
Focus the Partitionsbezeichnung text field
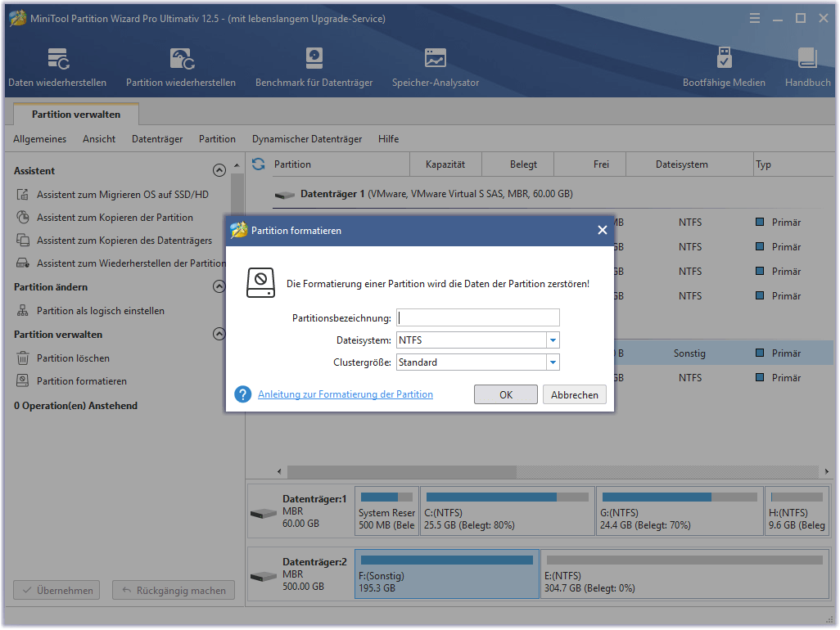[478, 317]
